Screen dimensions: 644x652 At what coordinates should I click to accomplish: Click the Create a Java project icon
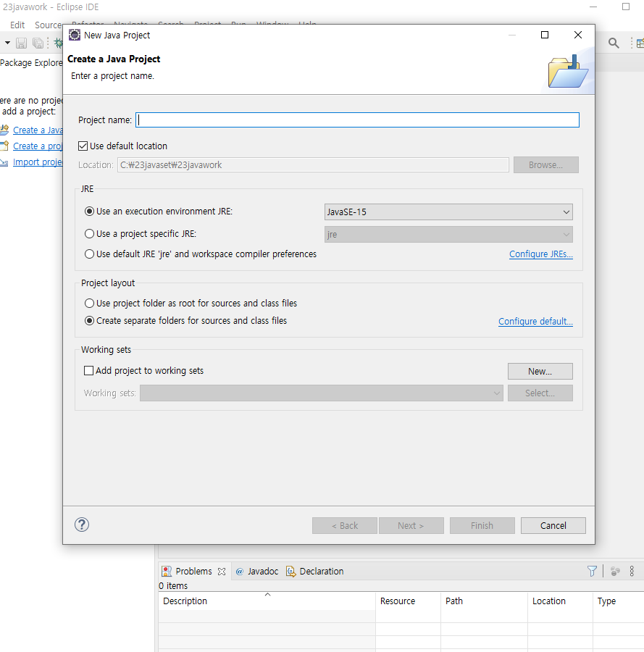4,130
